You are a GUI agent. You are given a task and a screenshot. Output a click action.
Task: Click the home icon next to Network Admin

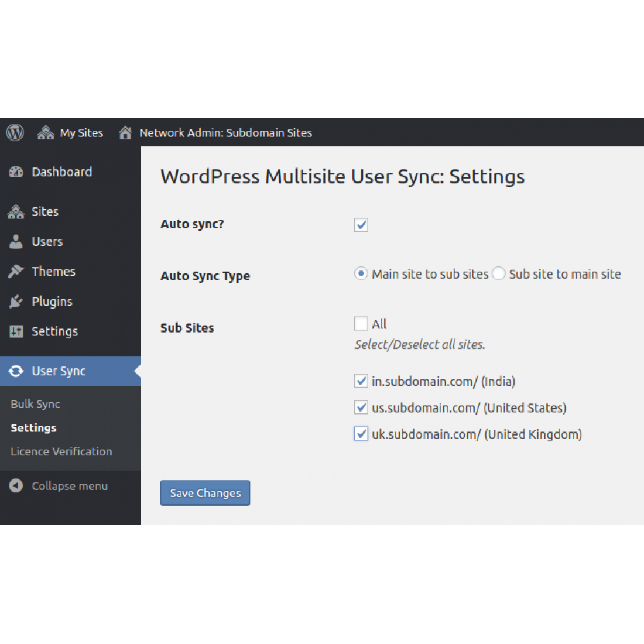[125, 132]
